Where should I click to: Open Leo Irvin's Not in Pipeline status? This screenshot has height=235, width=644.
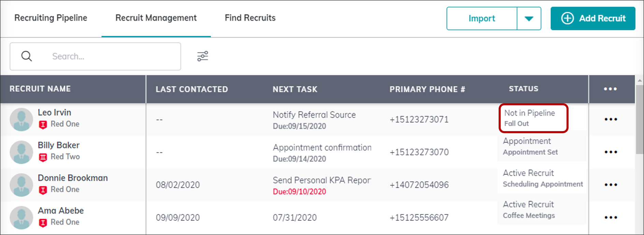[533, 118]
